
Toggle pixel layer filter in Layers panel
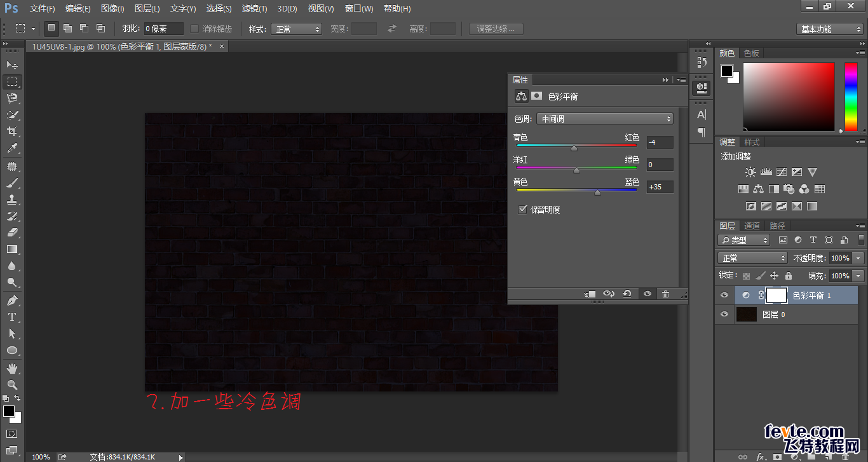coord(783,240)
